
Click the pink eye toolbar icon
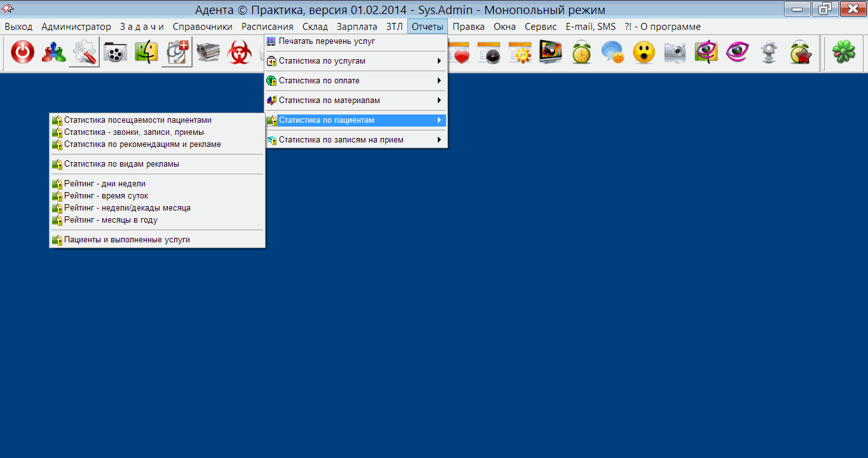pos(737,53)
